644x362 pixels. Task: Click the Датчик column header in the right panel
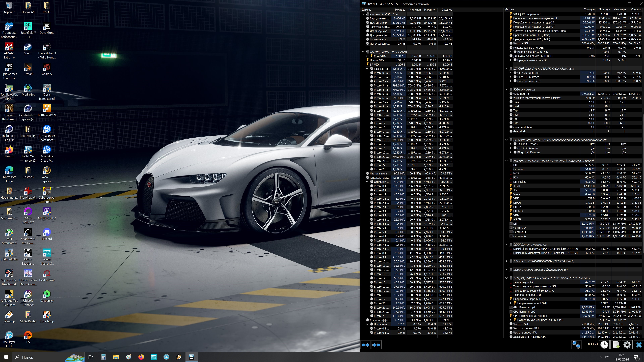(x=509, y=10)
